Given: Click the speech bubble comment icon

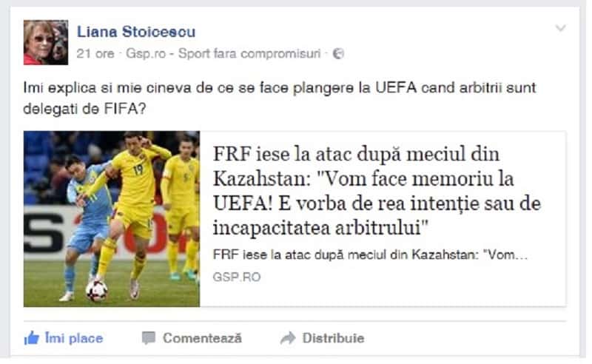Looking at the screenshot, I should coord(149,338).
